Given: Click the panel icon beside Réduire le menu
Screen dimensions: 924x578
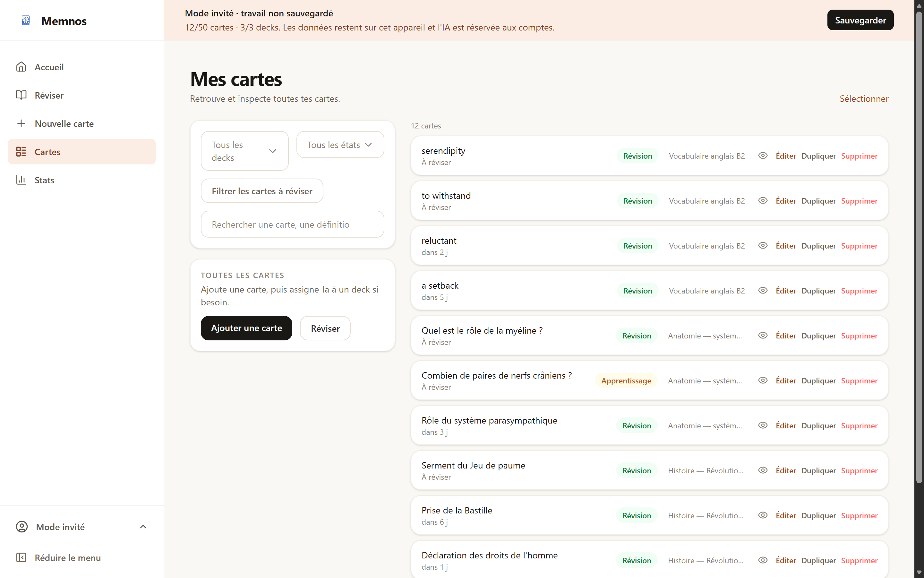Looking at the screenshot, I should pyautogui.click(x=21, y=558).
